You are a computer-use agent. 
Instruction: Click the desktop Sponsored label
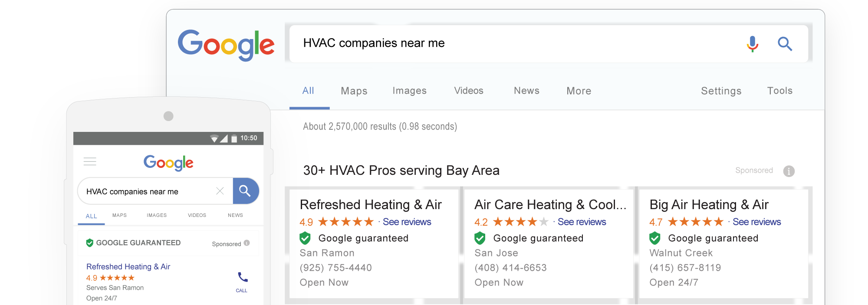pos(754,171)
